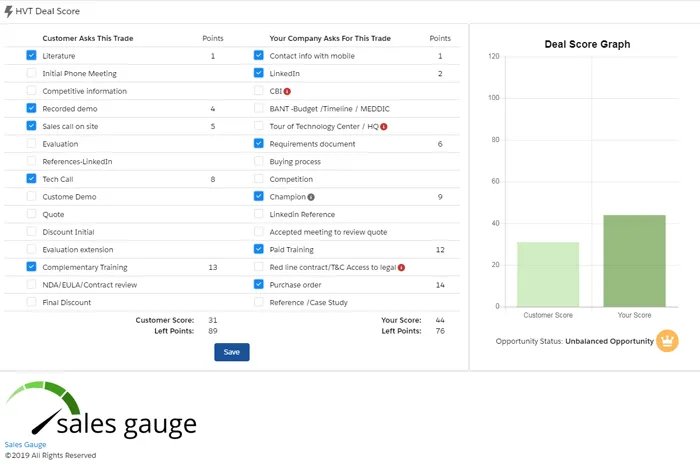Check the BANT -Budget /Timeline / MEDDIC checkbox
This screenshot has height=467, width=700.
point(258,108)
